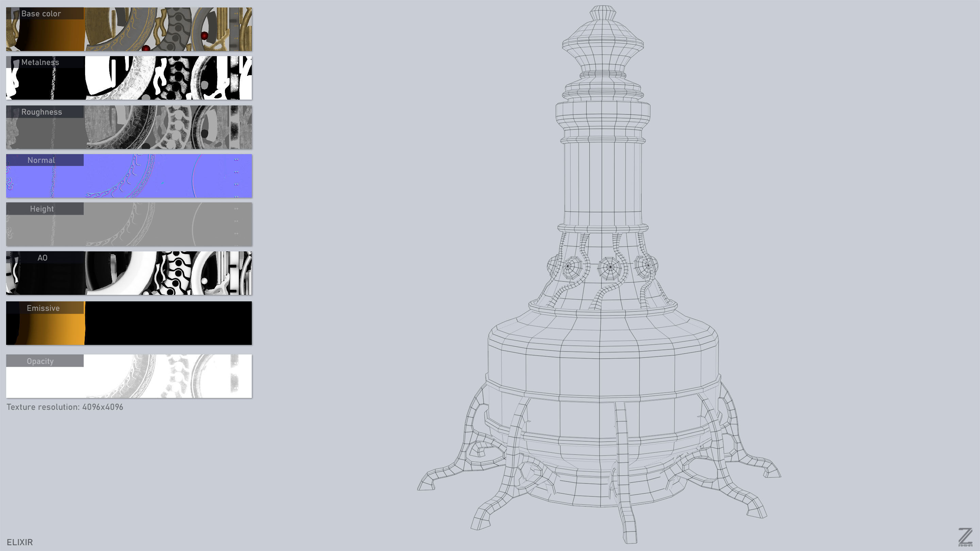Click the 'Height' label

[x=42, y=209]
